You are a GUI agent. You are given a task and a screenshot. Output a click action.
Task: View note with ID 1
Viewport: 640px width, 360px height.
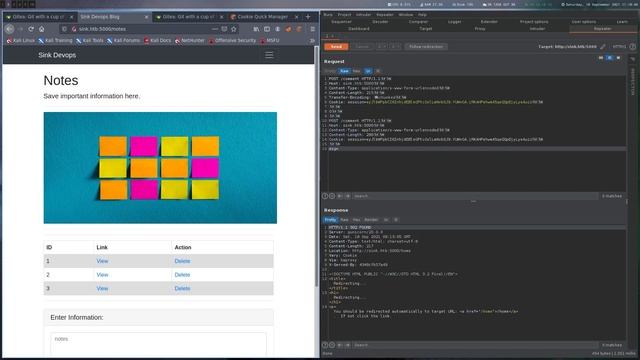click(102, 261)
